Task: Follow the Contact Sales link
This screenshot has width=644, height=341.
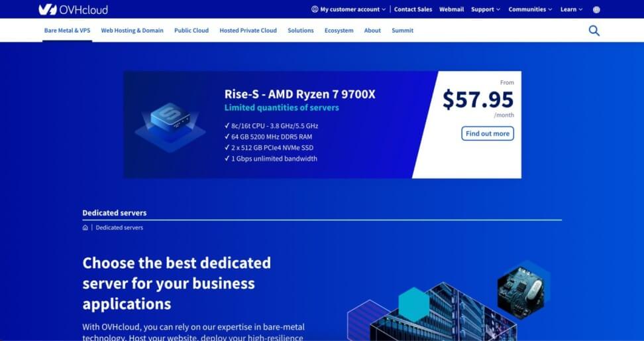Action: pos(413,9)
